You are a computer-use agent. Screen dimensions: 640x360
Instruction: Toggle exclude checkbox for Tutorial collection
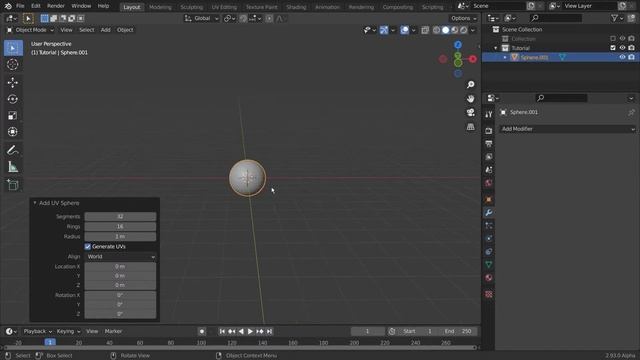coord(613,48)
